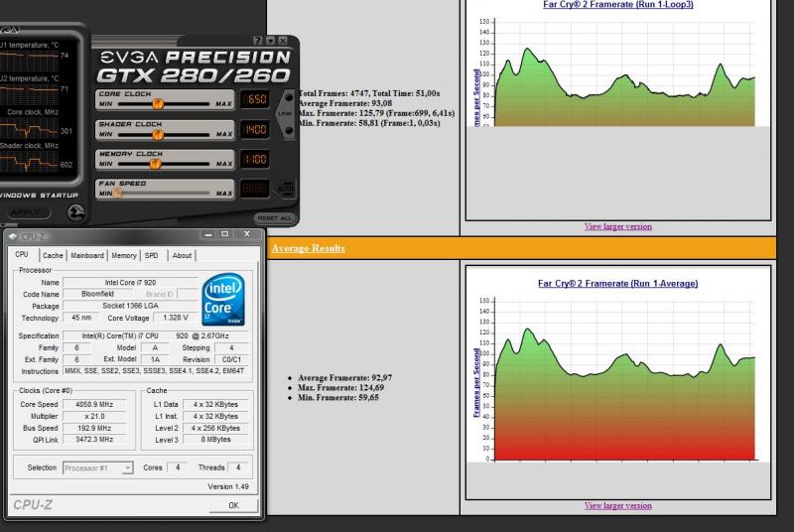The image size is (794, 532).
Task: Click View larger version under Loop3 chart
Action: pos(617,226)
